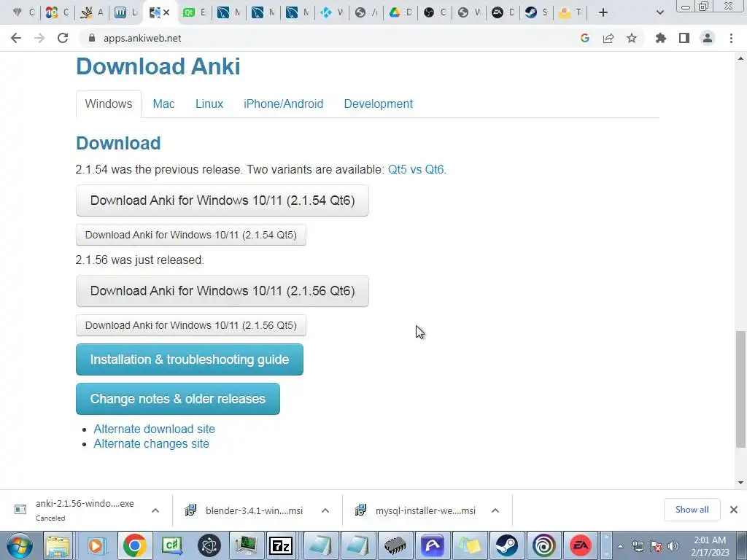
Task: Close the downloads bar
Action: 734,510
